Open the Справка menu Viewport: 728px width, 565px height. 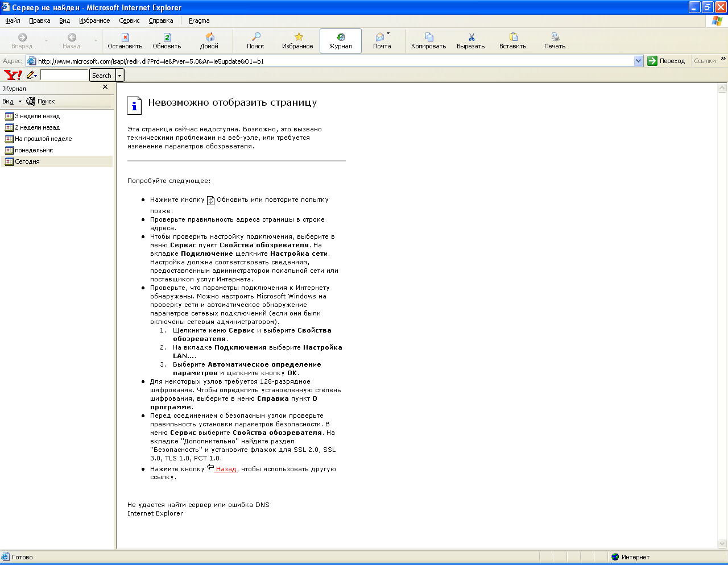161,20
